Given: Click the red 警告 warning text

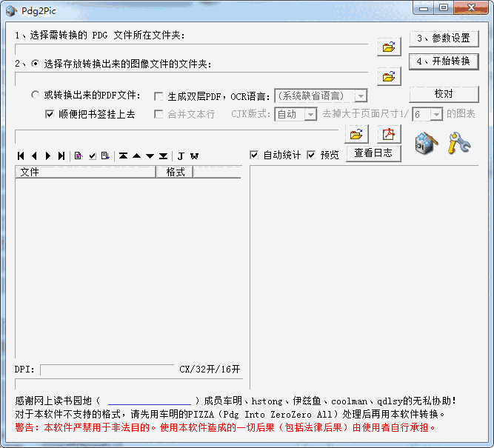Looking at the screenshot, I should click(225, 427).
